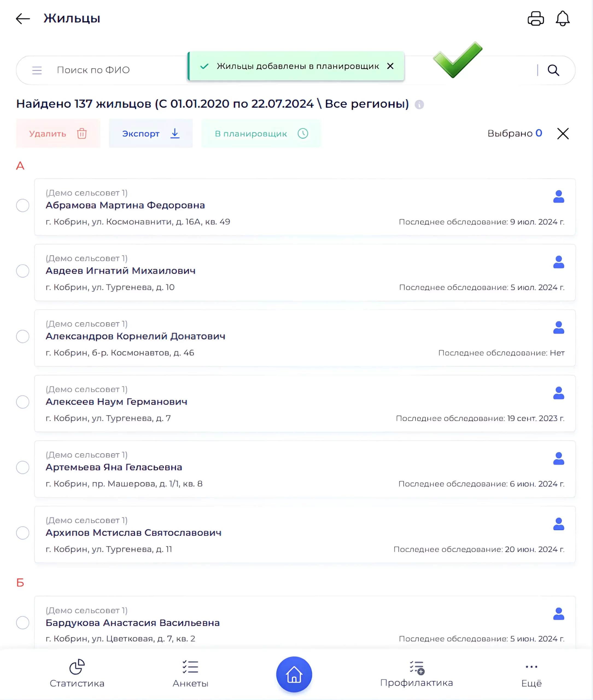593x700 pixels.
Task: Click person icon for Авдеев Игнатий Михаилович
Action: pos(558,262)
